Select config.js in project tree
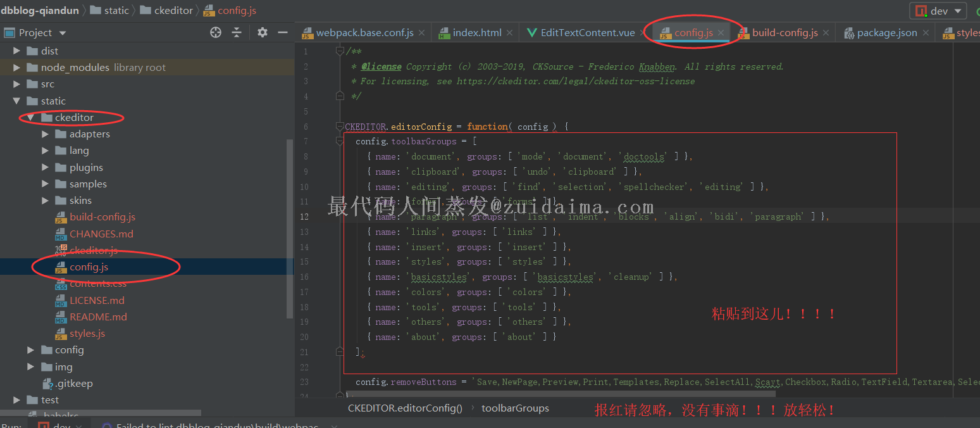The height and width of the screenshot is (428, 980). (x=89, y=267)
